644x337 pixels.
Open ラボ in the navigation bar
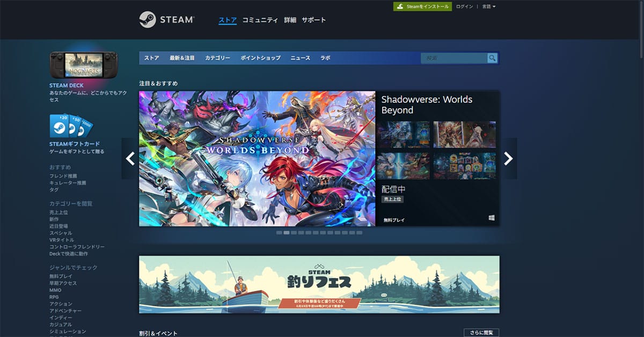[x=325, y=58]
